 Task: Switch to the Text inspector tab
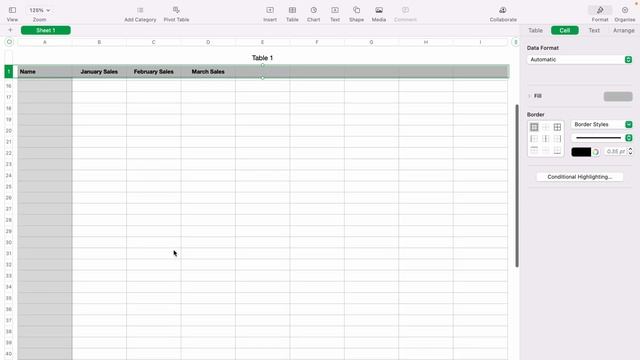[594, 30]
